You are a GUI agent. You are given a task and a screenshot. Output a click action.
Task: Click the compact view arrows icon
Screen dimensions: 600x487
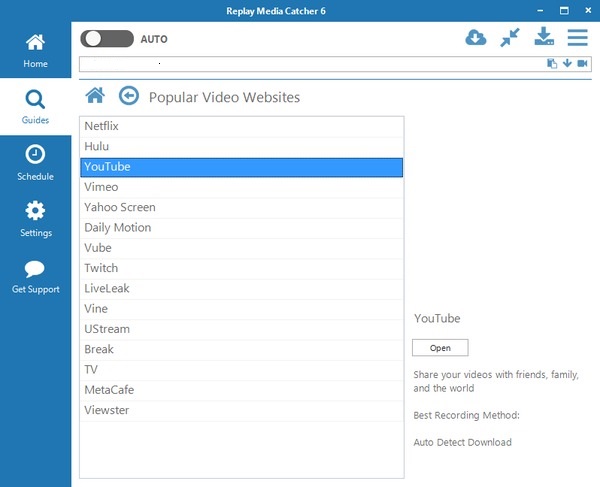pos(510,38)
